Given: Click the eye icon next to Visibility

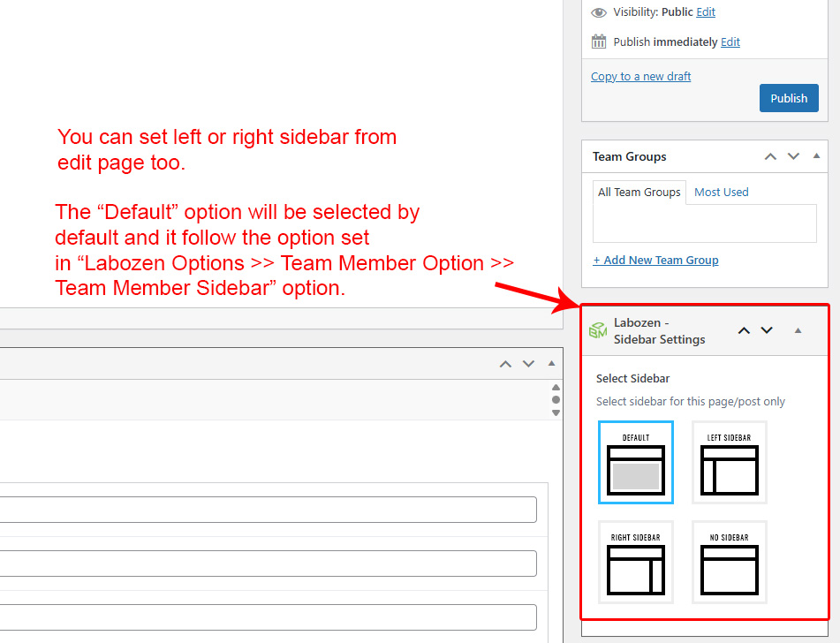Looking at the screenshot, I should [599, 12].
